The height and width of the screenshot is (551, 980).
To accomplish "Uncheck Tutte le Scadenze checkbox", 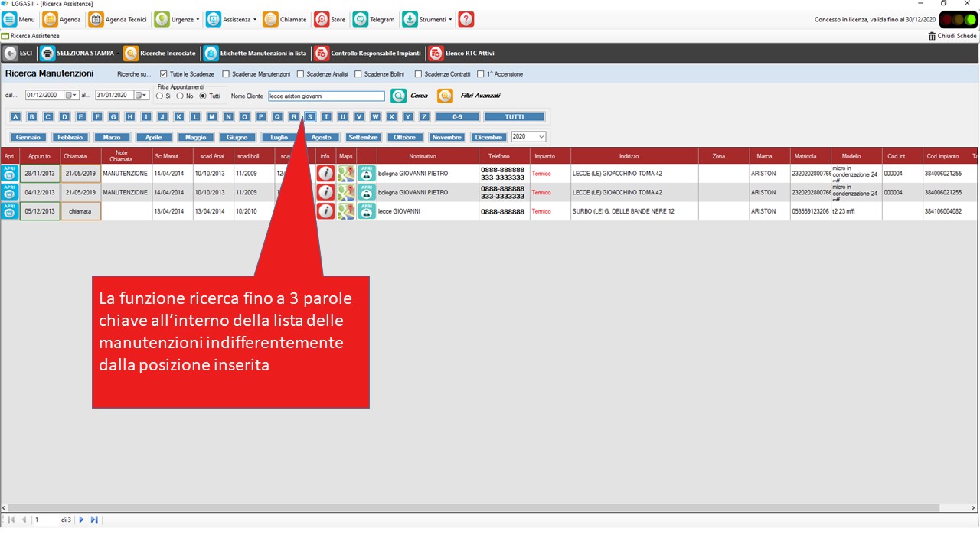I will tap(164, 74).
